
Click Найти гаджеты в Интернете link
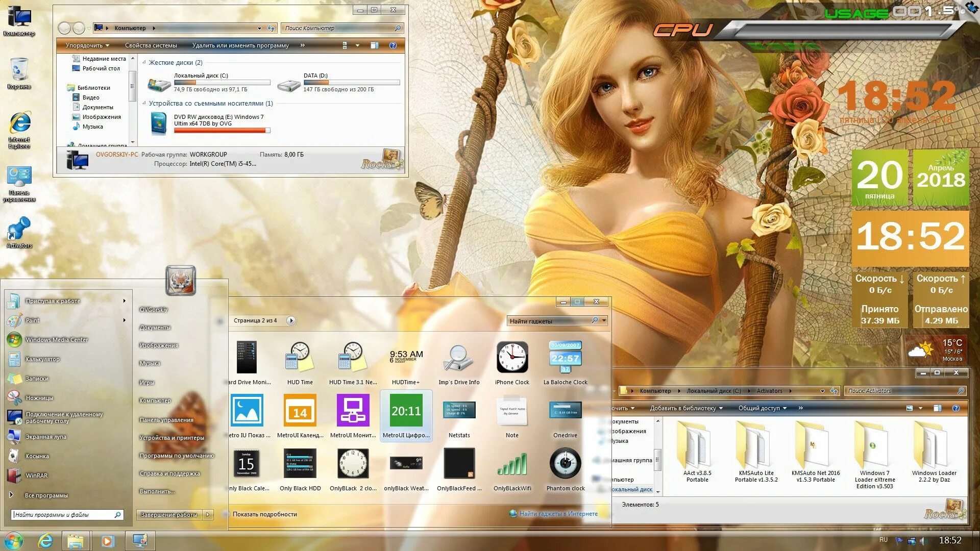[x=558, y=514]
